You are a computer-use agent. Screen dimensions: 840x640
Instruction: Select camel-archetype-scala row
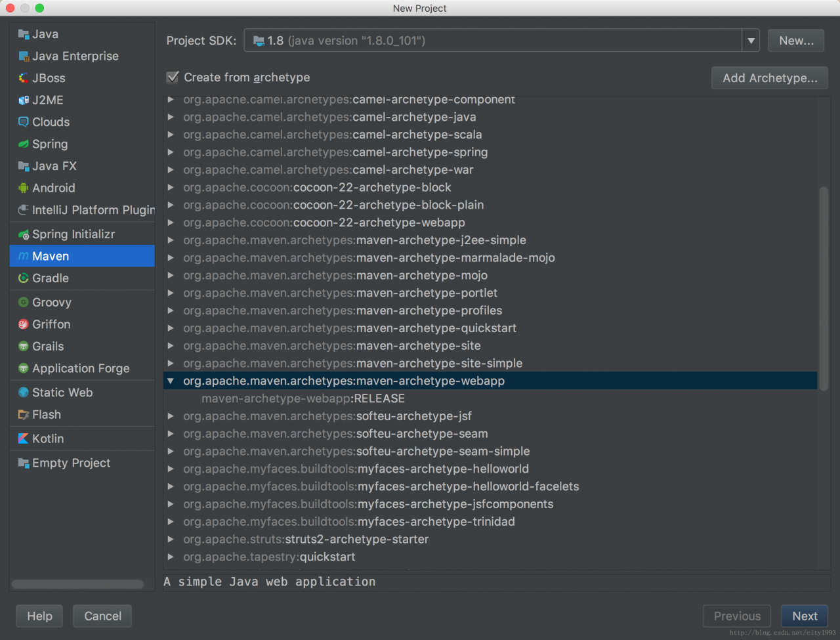490,135
